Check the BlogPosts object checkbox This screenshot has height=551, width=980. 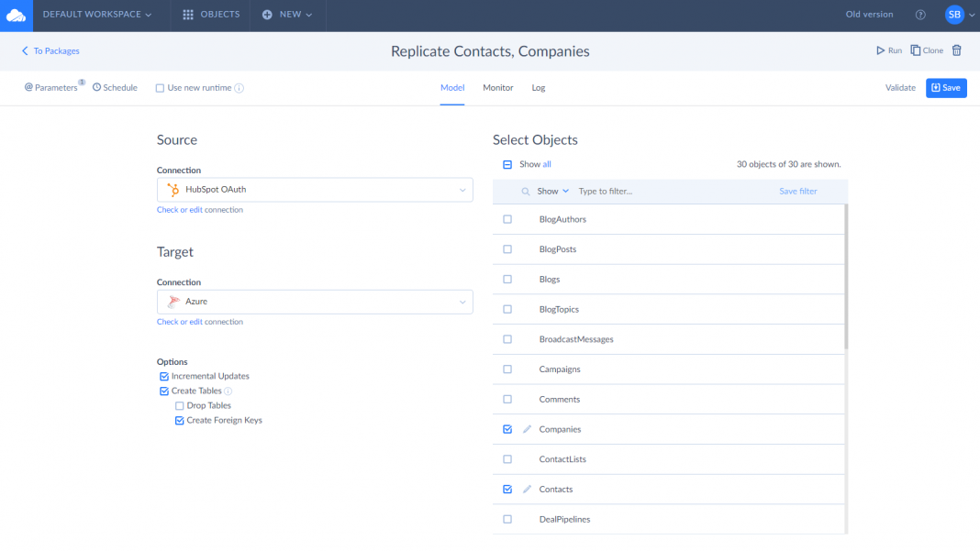tap(507, 249)
